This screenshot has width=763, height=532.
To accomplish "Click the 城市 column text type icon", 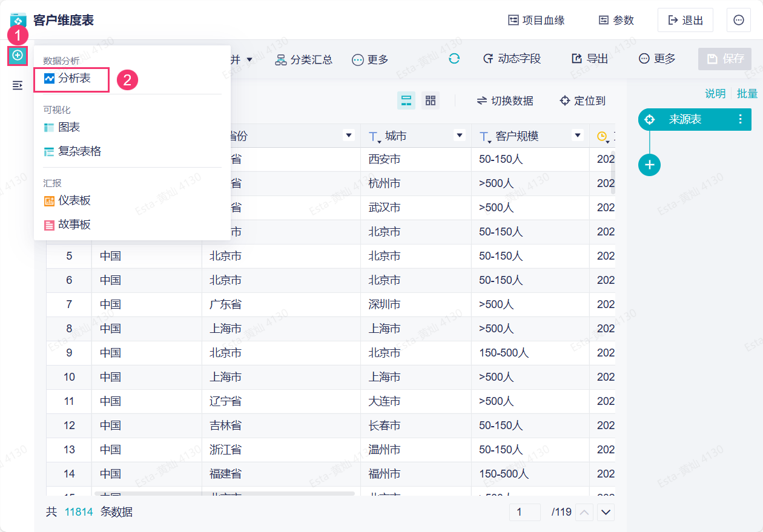I will tap(374, 137).
